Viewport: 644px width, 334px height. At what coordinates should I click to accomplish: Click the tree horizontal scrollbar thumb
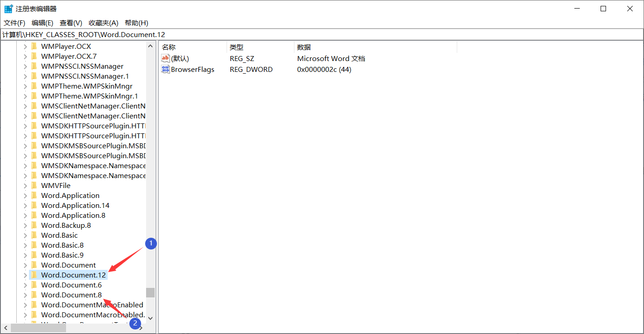[x=38, y=328]
